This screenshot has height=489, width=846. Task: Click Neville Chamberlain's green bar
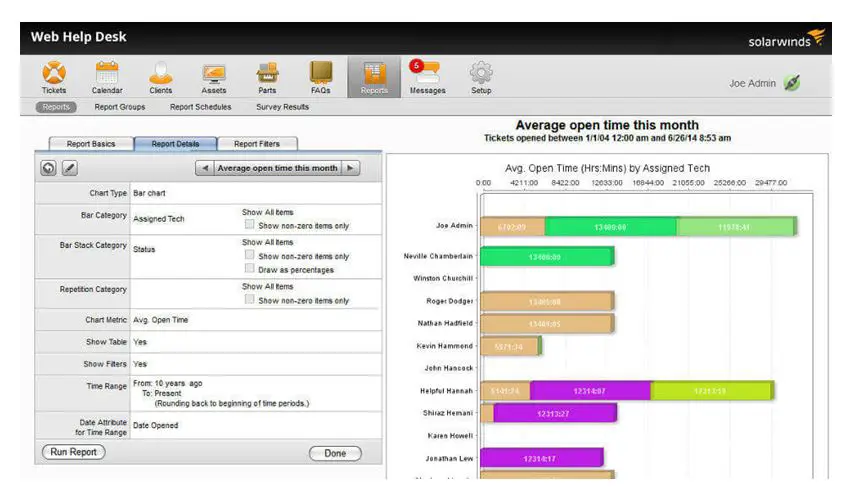tap(547, 257)
